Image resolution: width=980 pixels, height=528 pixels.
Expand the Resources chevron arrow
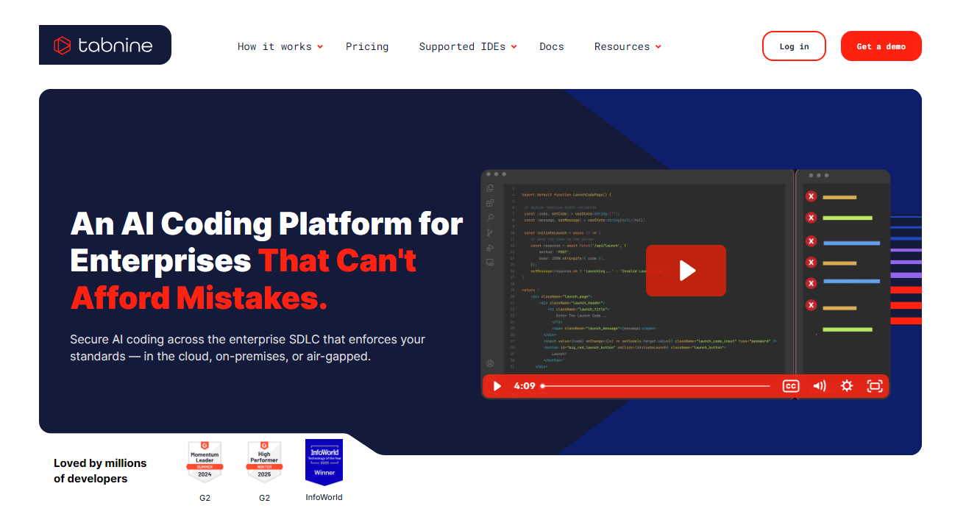(x=658, y=47)
